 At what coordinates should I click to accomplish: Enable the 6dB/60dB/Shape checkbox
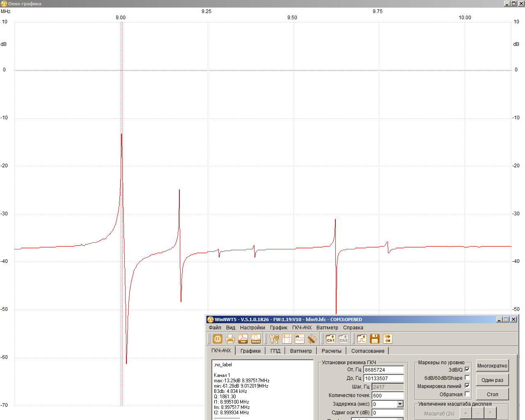(467, 378)
